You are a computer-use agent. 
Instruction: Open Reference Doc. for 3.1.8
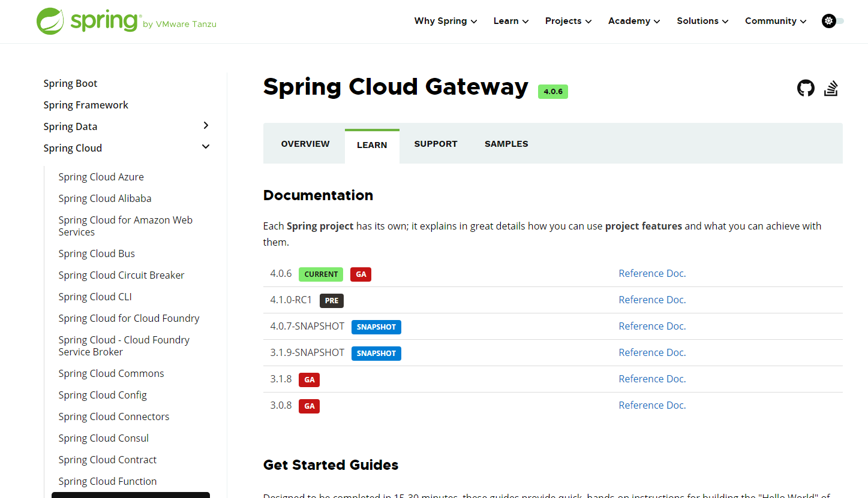pyautogui.click(x=652, y=379)
